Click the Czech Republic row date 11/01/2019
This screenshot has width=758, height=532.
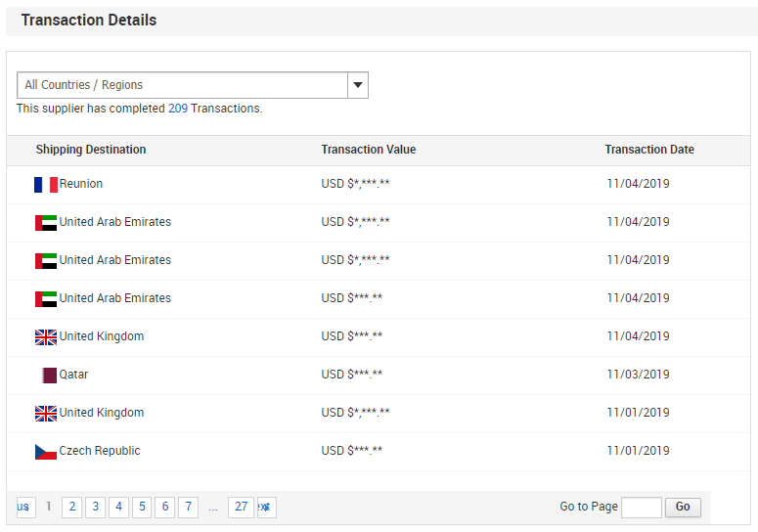(638, 451)
